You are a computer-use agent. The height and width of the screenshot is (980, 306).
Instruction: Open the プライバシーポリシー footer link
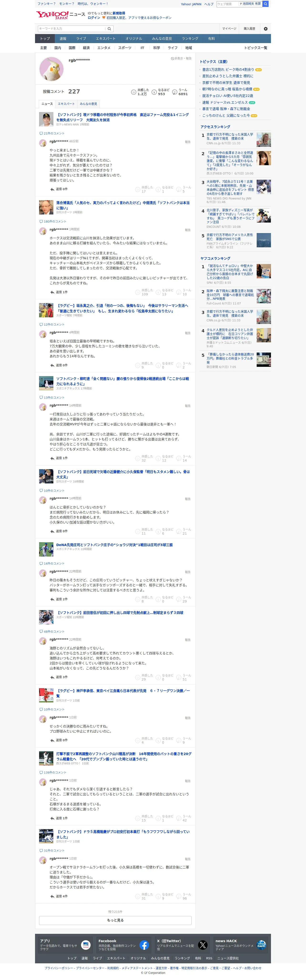tap(59, 968)
